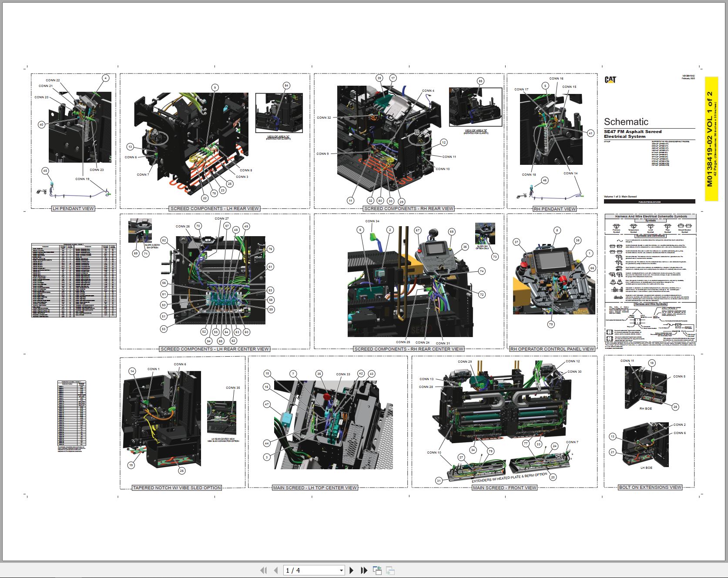This screenshot has width=728, height=578.
Task: Click 'SCREED COMPONENTS - LH REAR VIEW' label
Action: pyautogui.click(x=215, y=209)
